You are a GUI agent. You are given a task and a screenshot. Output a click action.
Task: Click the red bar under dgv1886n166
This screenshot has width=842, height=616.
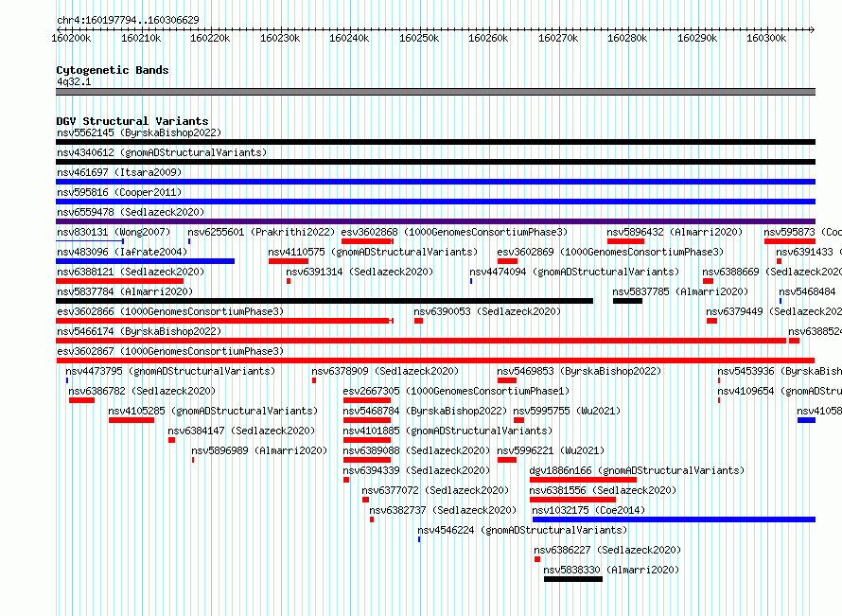(x=583, y=480)
